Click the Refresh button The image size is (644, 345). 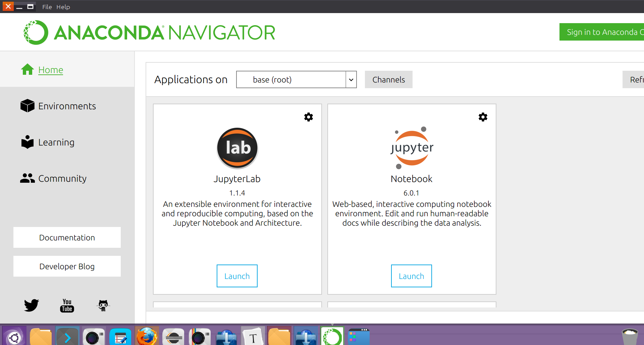tap(633, 79)
